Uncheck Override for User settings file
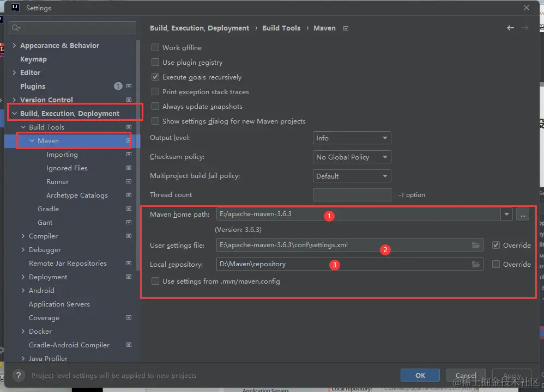This screenshot has width=544, height=392. (x=496, y=245)
